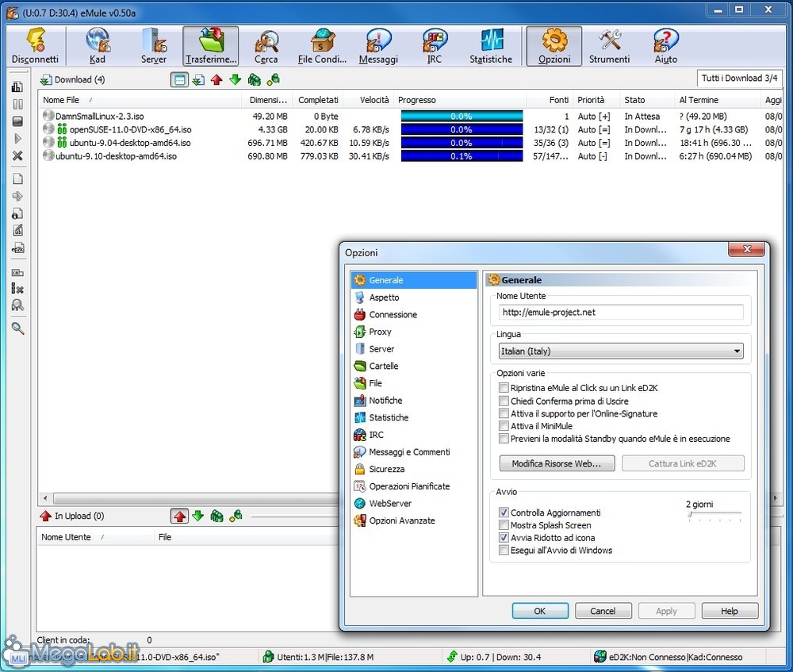
Task: Click the Tutti i Download 3/4 tab
Action: tap(739, 79)
